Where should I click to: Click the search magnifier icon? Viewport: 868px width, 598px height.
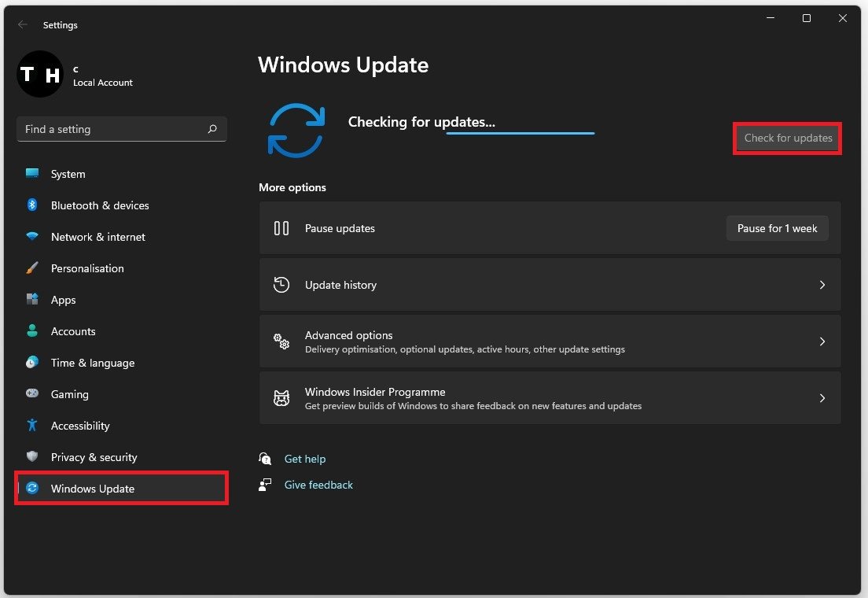coord(212,129)
